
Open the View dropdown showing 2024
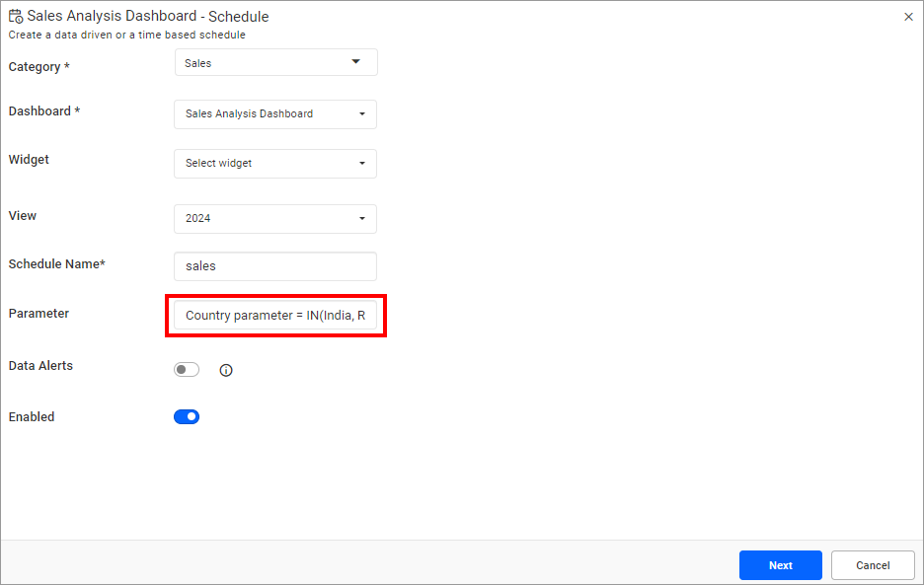[x=275, y=218]
